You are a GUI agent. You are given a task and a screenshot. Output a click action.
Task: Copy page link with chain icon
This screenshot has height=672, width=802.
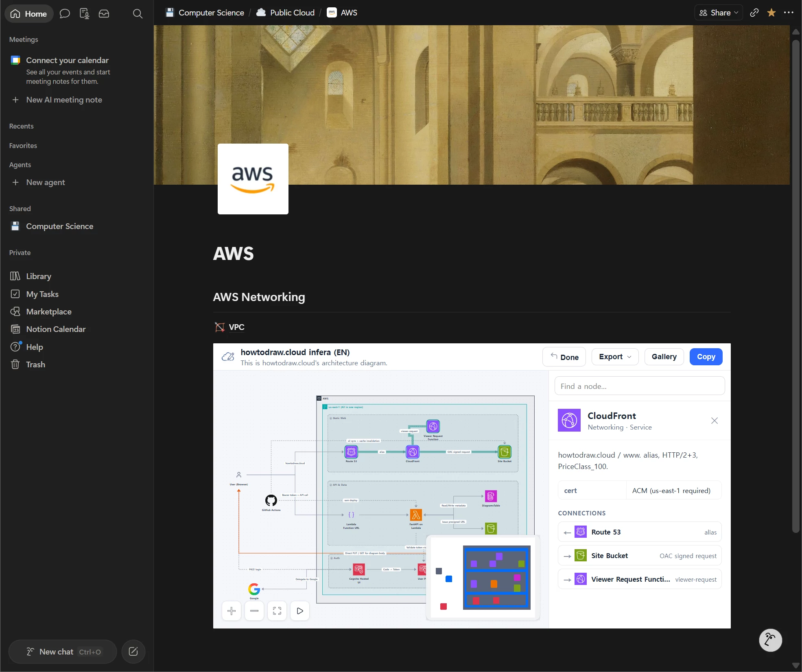click(x=754, y=13)
